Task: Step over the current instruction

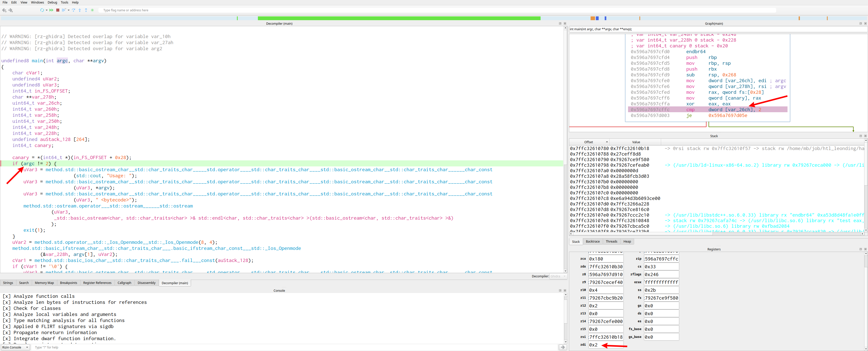Action: 74,10
